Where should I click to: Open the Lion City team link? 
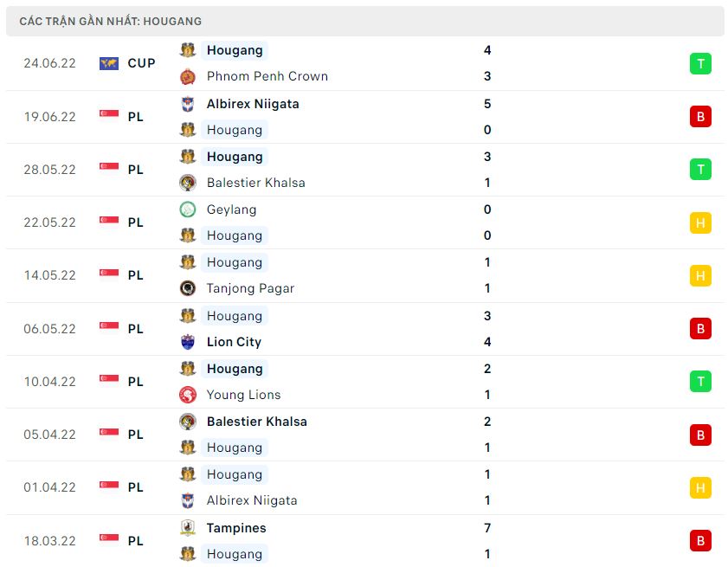click(234, 342)
